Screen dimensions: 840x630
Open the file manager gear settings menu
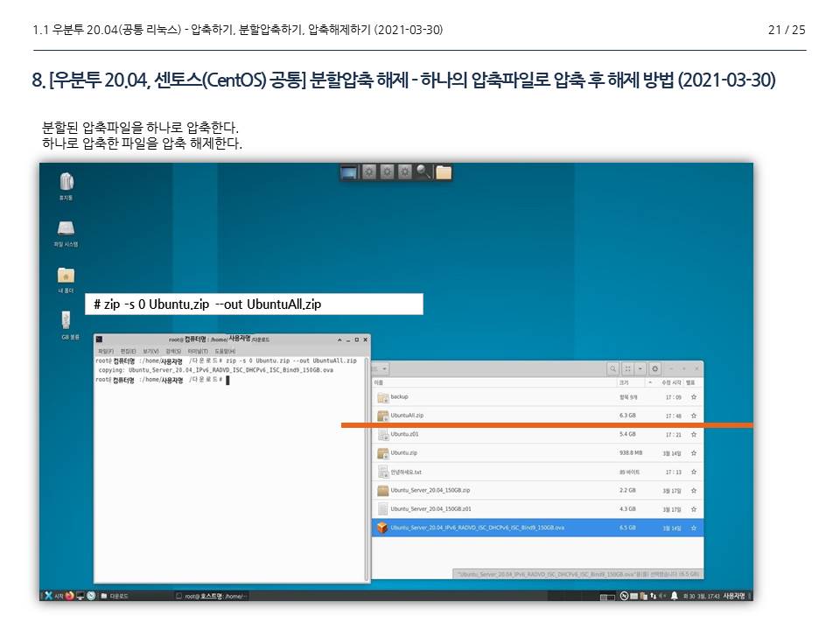[654, 368]
